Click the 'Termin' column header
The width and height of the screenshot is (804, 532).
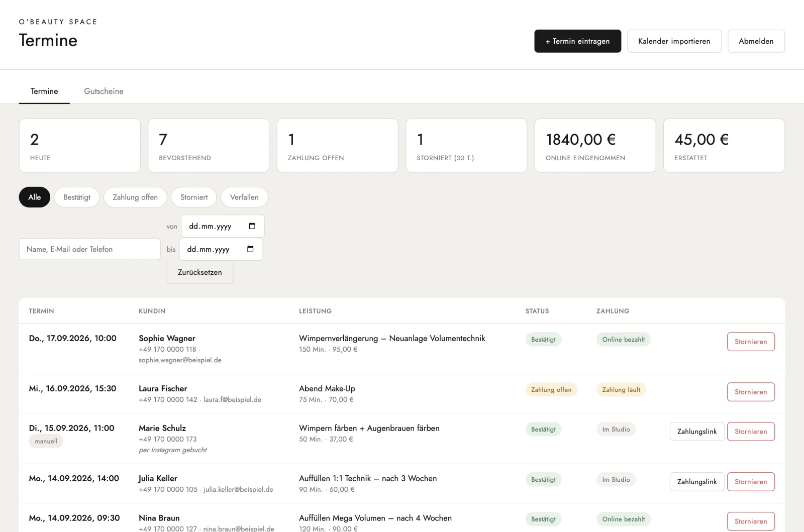click(41, 311)
